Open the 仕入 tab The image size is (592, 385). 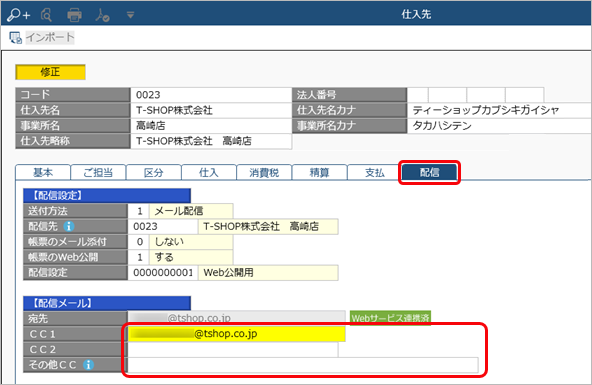(209, 172)
